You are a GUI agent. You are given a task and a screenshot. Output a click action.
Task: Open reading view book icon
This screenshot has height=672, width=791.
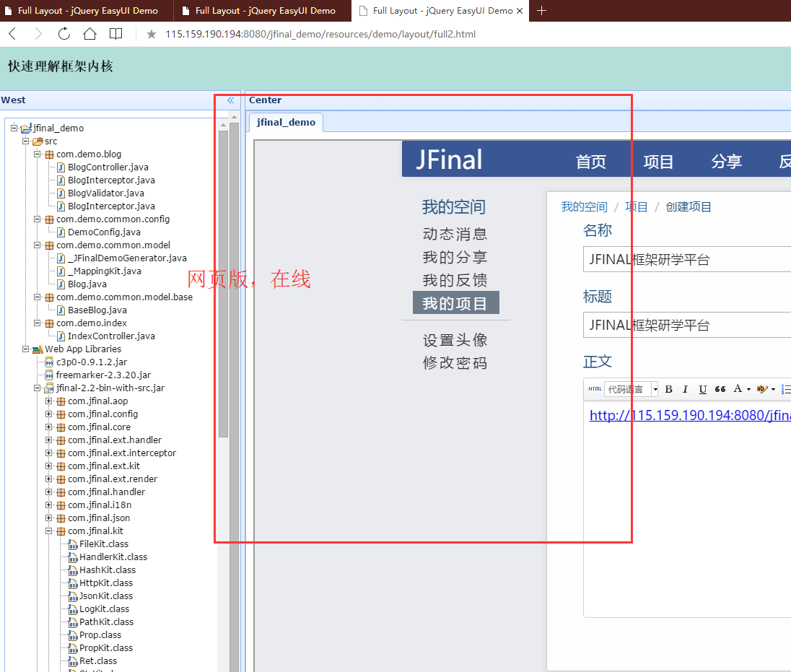[116, 34]
